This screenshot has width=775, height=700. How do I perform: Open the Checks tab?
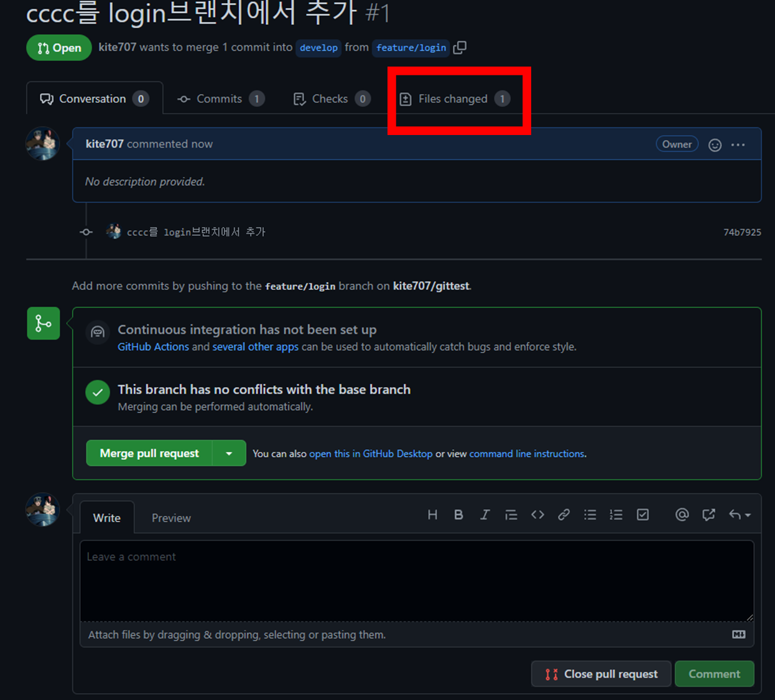332,98
